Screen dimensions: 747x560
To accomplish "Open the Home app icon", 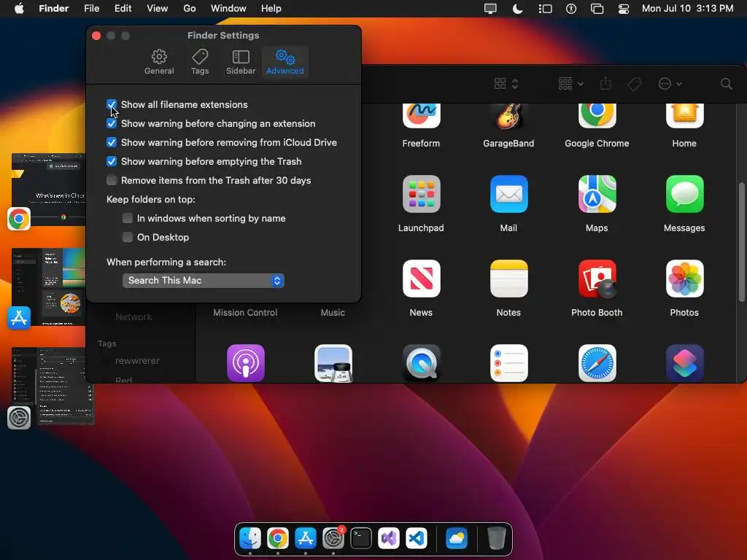I will [684, 116].
